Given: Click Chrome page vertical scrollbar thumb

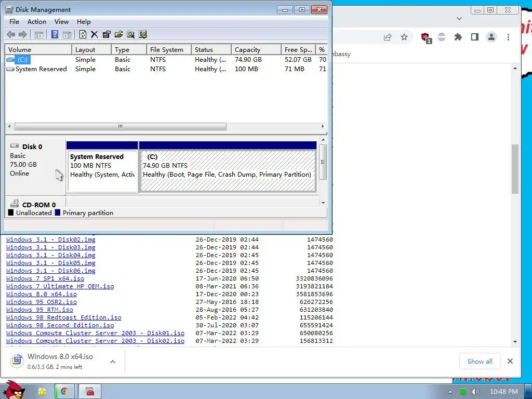Looking at the screenshot, I should coord(515,169).
